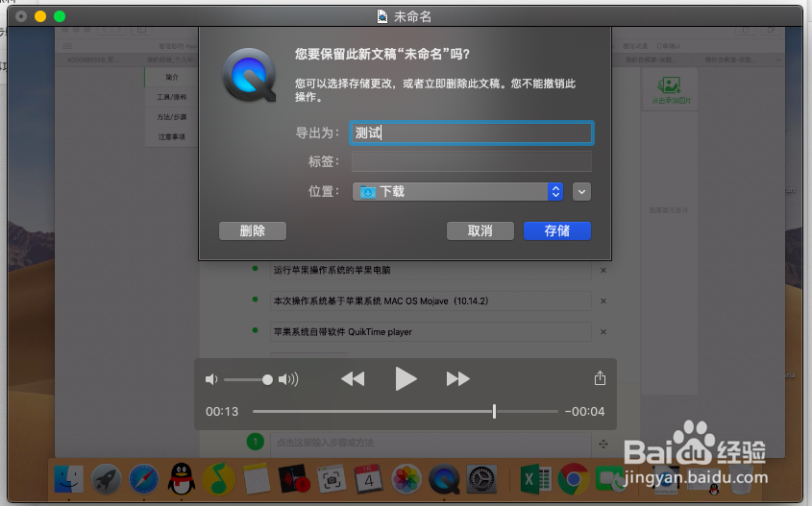Image resolution: width=812 pixels, height=506 pixels.
Task: Remove the MAC OS Mojave row with its X
Action: [603, 301]
